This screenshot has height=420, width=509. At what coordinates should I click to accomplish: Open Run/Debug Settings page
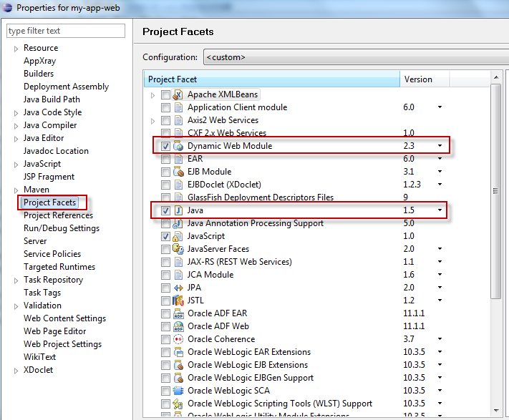(x=62, y=228)
